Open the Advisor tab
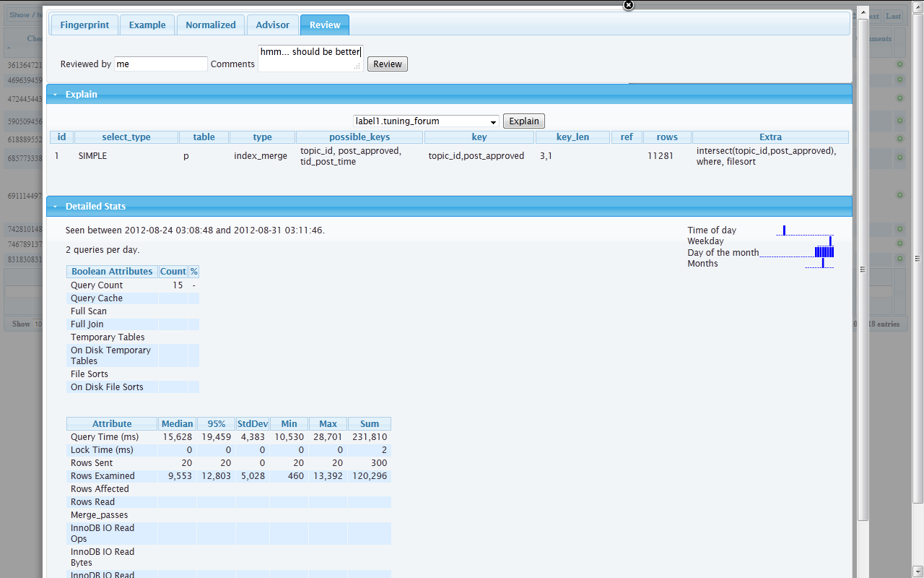The width and height of the screenshot is (924, 578). click(x=272, y=25)
